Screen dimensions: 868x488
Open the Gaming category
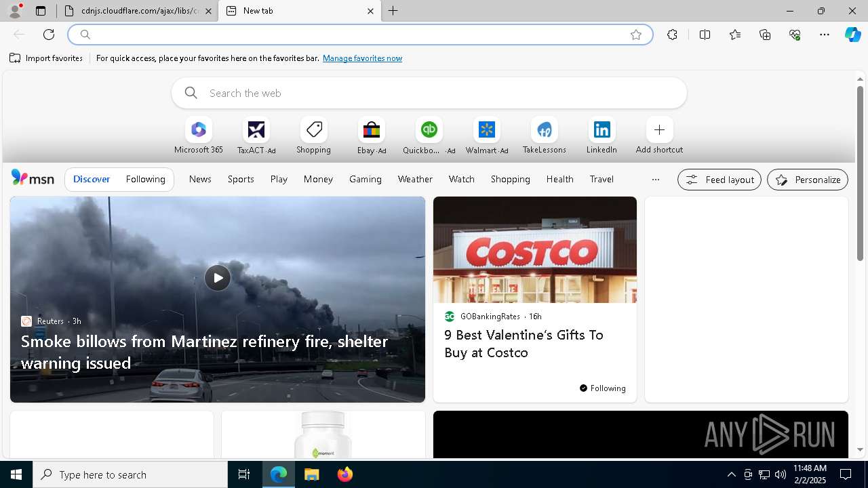click(366, 179)
